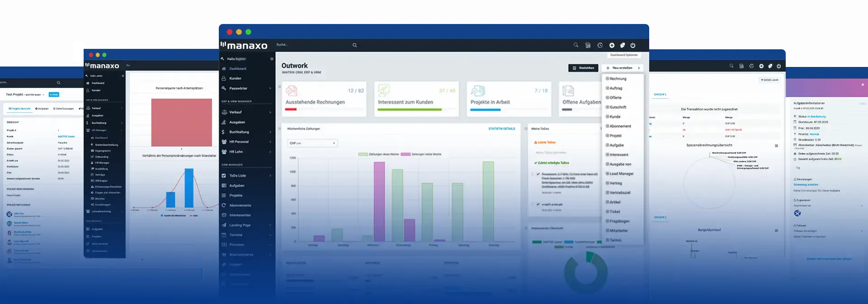868x304 pixels.
Task: Click search magnifier in far-left project window
Action: pos(58,83)
